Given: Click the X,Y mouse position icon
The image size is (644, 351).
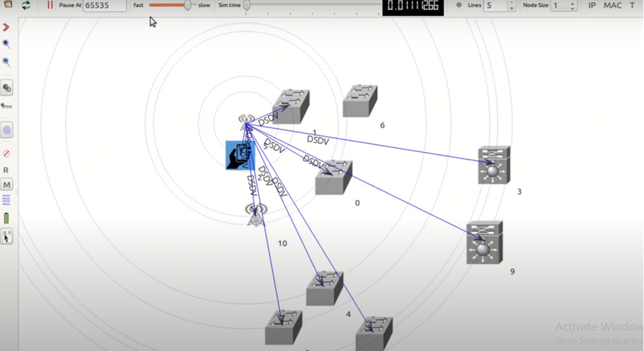Looking at the screenshot, I should click(6, 236).
